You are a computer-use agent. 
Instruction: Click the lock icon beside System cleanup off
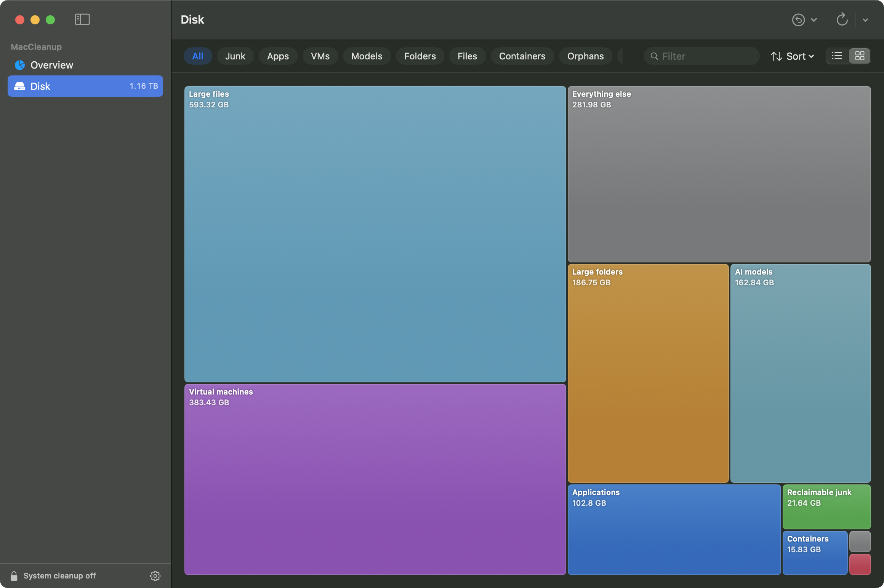pos(14,576)
